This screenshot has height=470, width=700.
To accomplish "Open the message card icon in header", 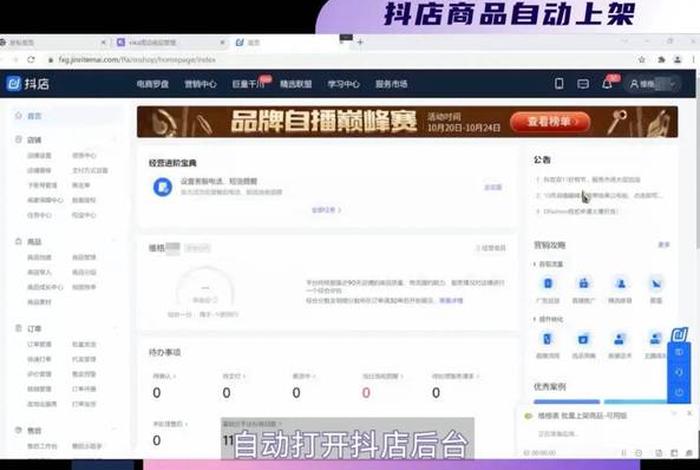I will 583,84.
